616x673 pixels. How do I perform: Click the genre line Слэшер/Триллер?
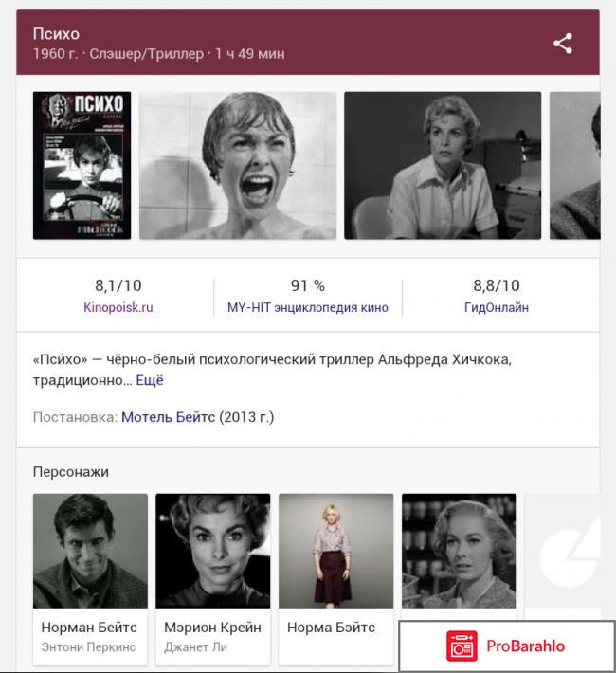click(146, 54)
